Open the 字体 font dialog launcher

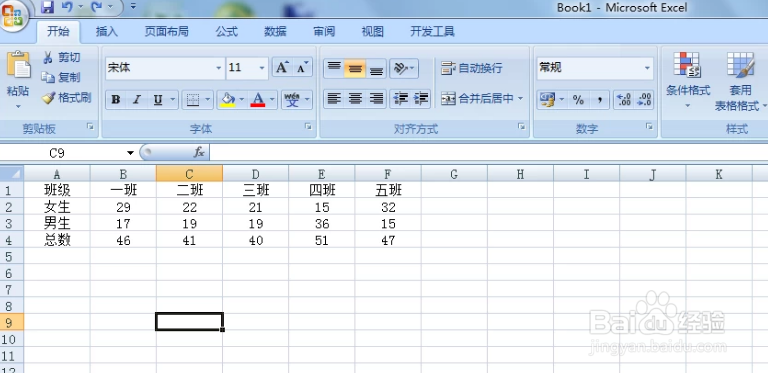pos(308,126)
